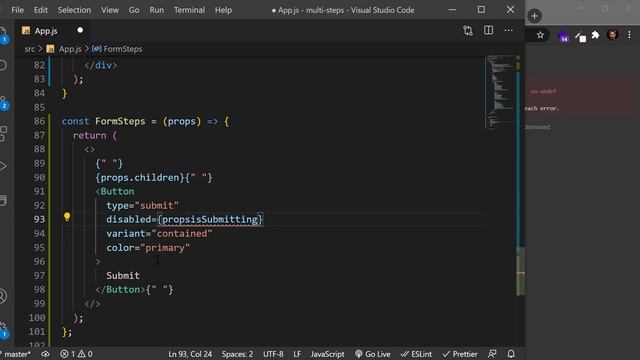
Task: Open the Go menu
Action: click(134, 10)
